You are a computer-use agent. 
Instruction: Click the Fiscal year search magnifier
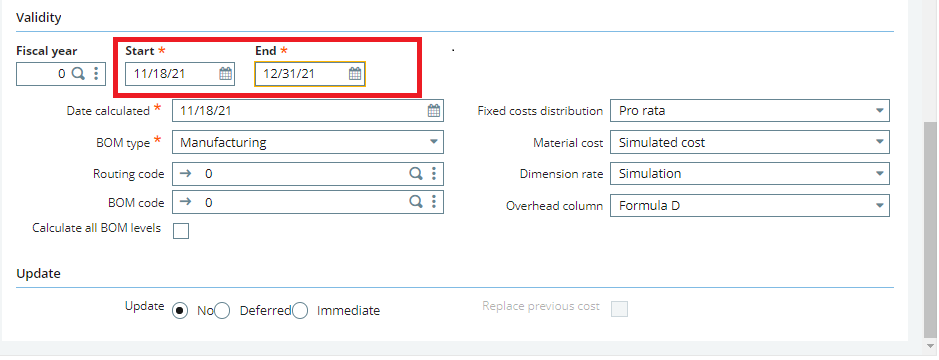click(x=78, y=74)
